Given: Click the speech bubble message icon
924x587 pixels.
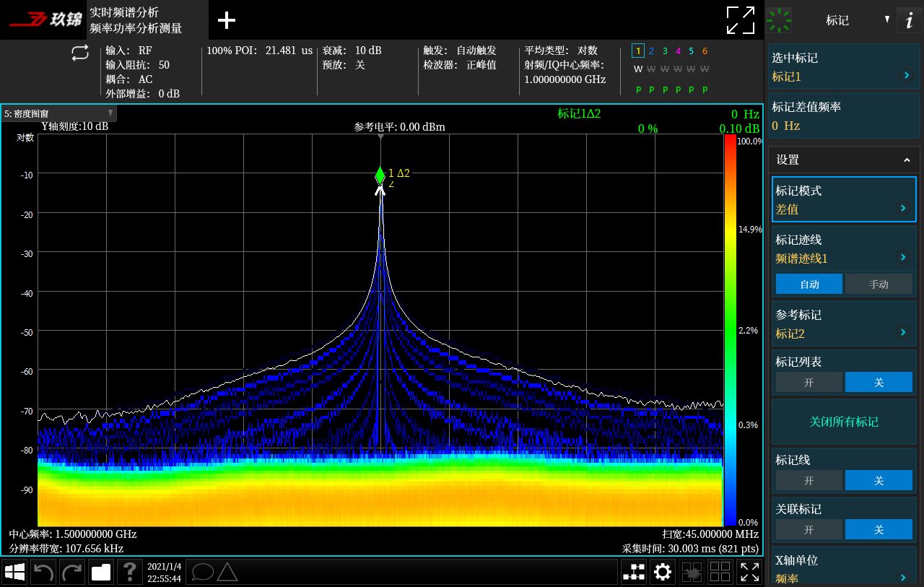Looking at the screenshot, I should coord(203,572).
